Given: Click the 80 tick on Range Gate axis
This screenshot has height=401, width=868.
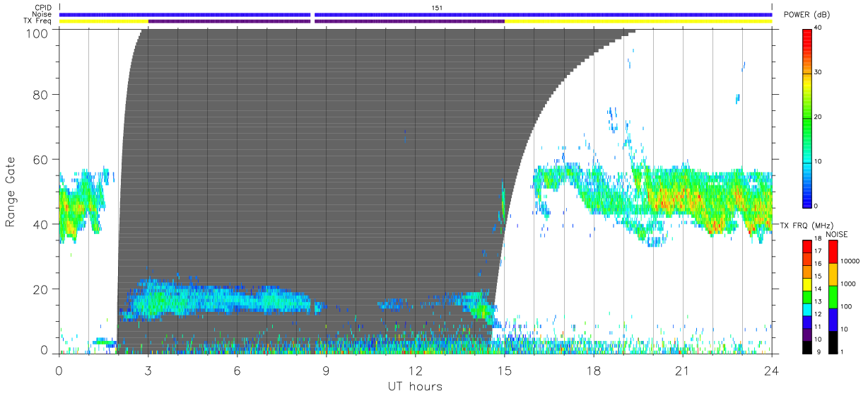Looking at the screenshot, I should tap(41, 95).
